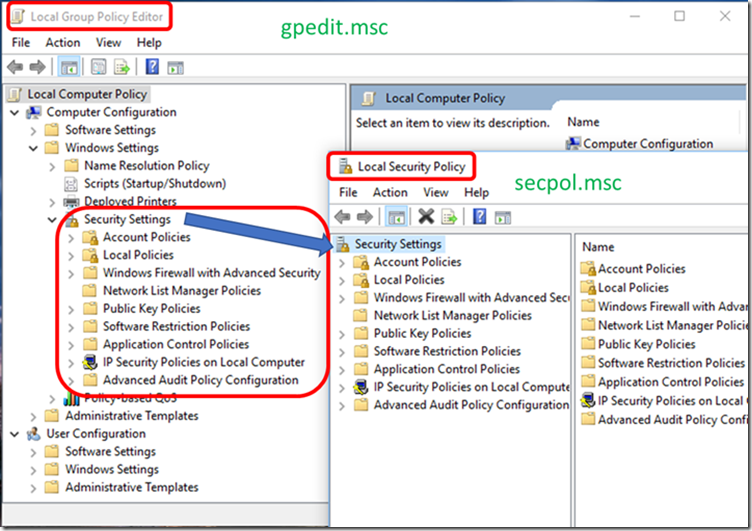
Task: Click Name column header in secpol right pane
Action: point(598,247)
